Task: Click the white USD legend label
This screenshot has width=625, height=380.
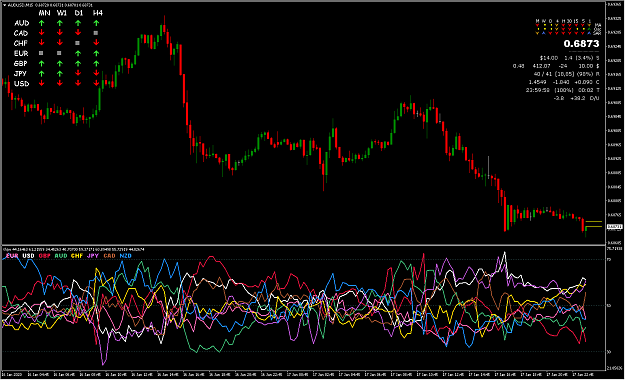Action: coord(28,256)
